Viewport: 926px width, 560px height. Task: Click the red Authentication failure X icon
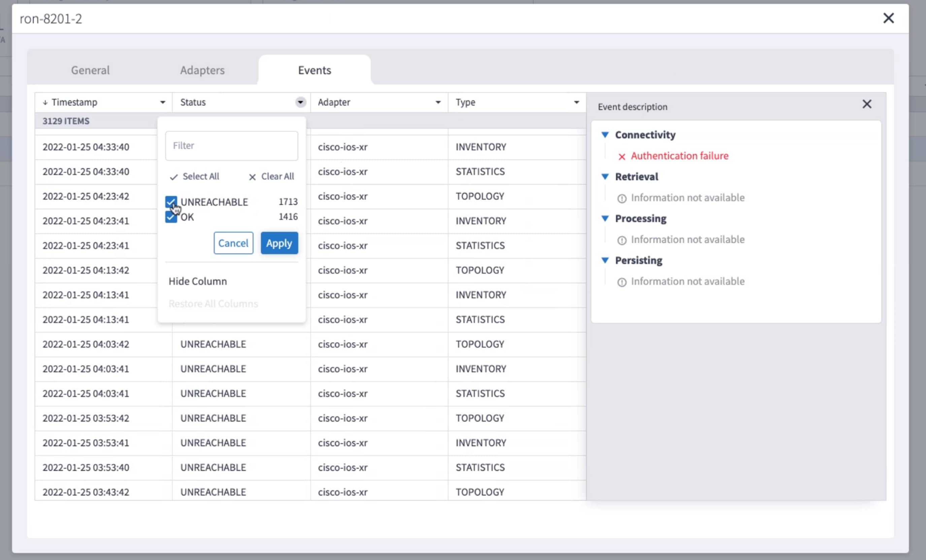point(622,157)
